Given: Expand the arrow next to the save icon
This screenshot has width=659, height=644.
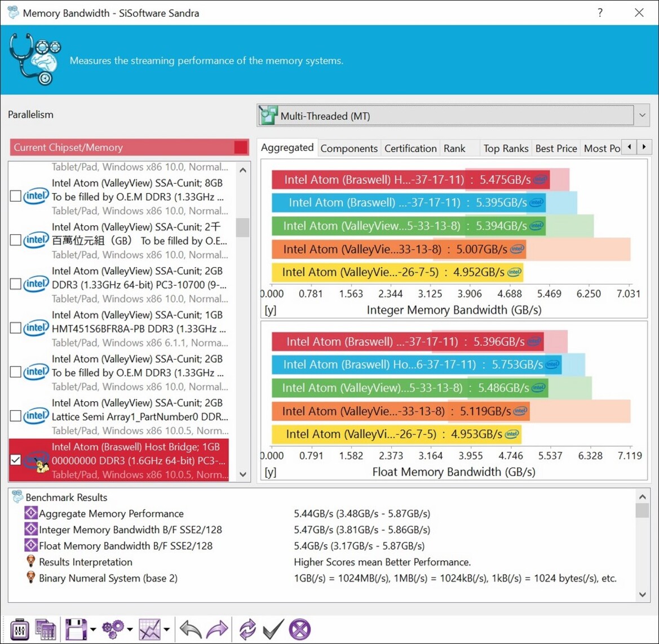Looking at the screenshot, I should tap(93, 629).
